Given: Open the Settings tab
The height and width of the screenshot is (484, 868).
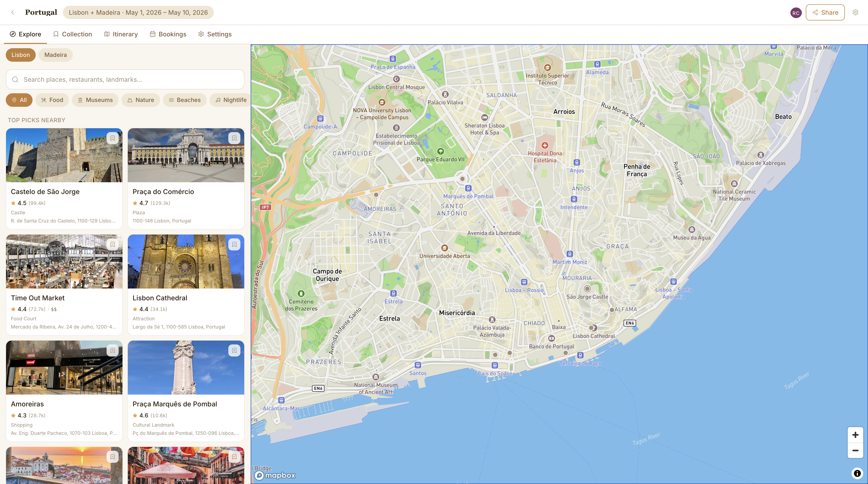Looking at the screenshot, I should [215, 34].
